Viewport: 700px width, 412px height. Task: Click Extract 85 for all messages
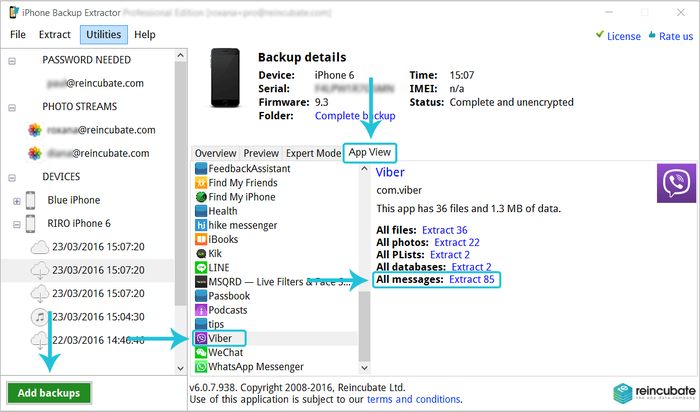[x=471, y=279]
